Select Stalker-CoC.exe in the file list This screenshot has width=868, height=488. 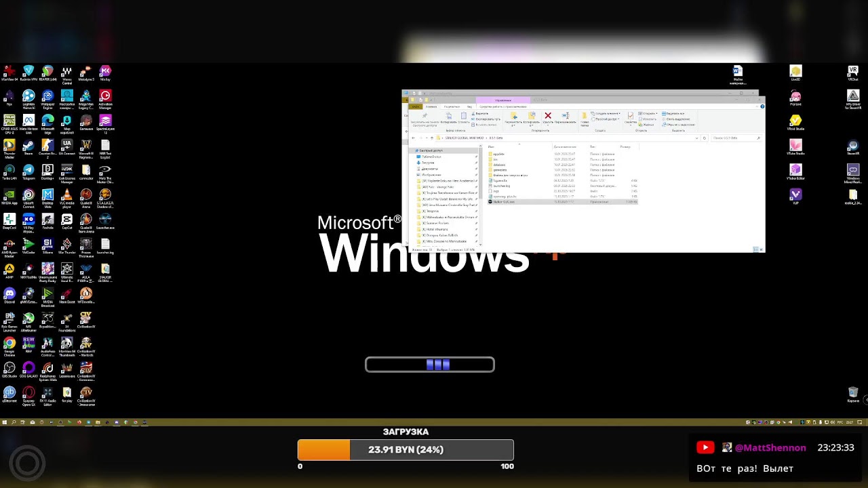pyautogui.click(x=502, y=202)
